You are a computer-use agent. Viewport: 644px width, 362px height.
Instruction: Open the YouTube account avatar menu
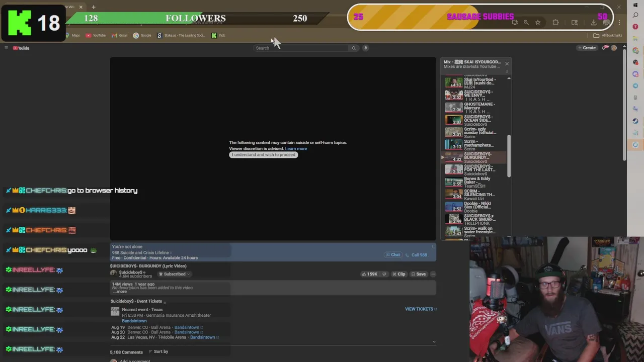pos(614,48)
